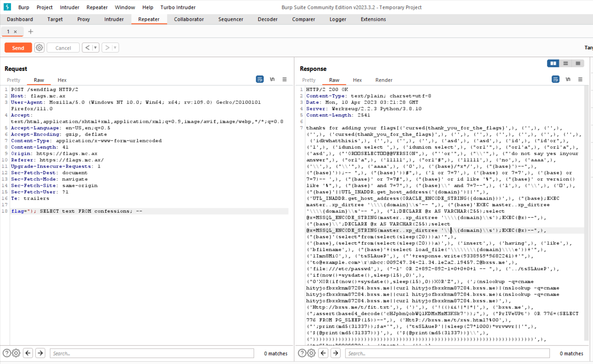593x364 pixels.
Task: Click the Host: flags.mc.ax header
Action: [x=38, y=96]
